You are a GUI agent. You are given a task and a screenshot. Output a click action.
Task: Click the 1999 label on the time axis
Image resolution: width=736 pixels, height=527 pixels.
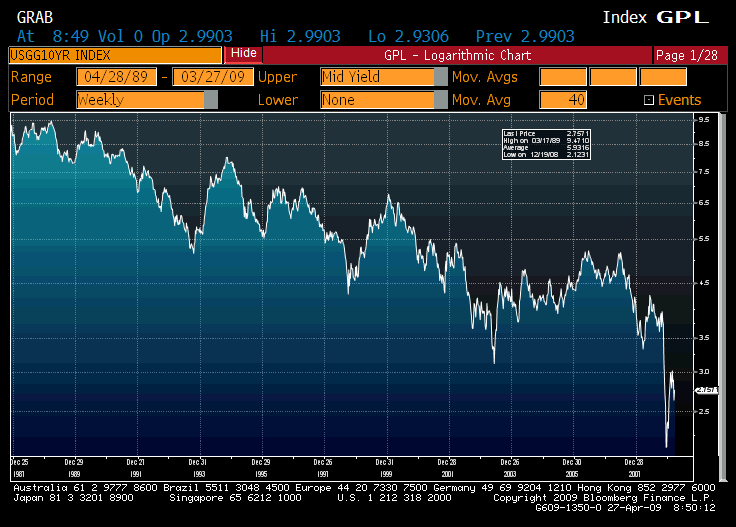pos(387,471)
